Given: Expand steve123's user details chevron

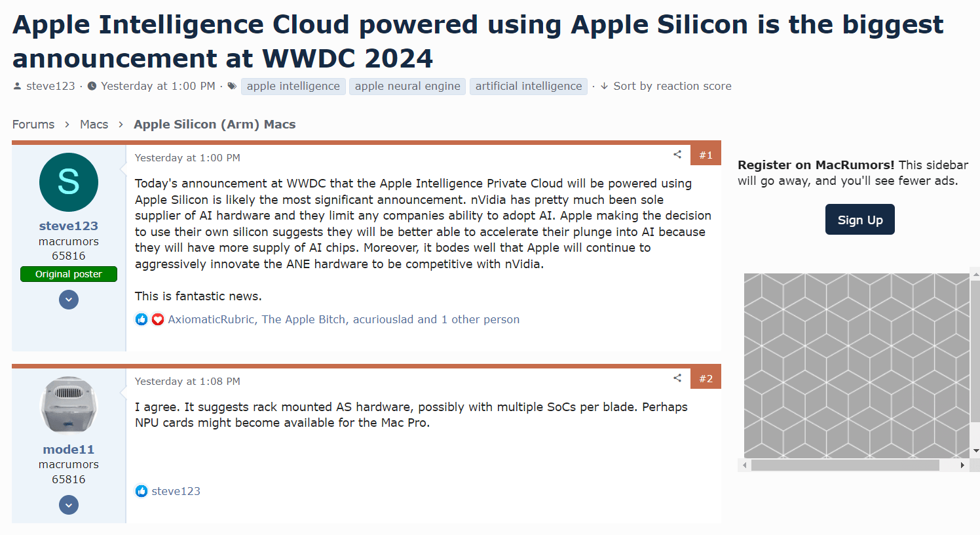Looking at the screenshot, I should [69, 300].
